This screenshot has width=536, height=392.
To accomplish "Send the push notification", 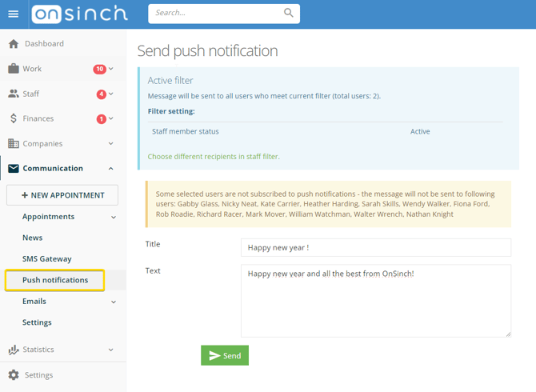I will tap(225, 355).
